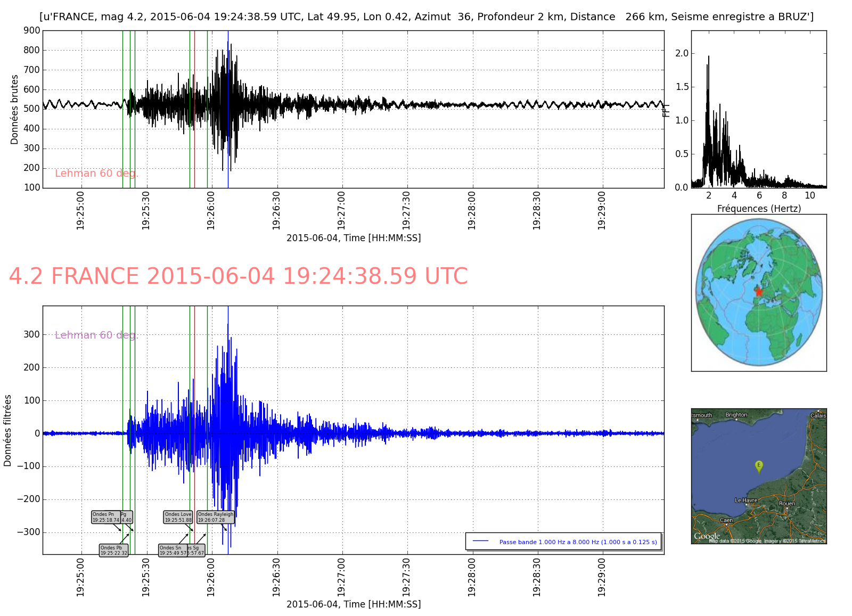Click the Lehman 60 deg. label in raw plot
Screen dimensions: 852x616
96,174
